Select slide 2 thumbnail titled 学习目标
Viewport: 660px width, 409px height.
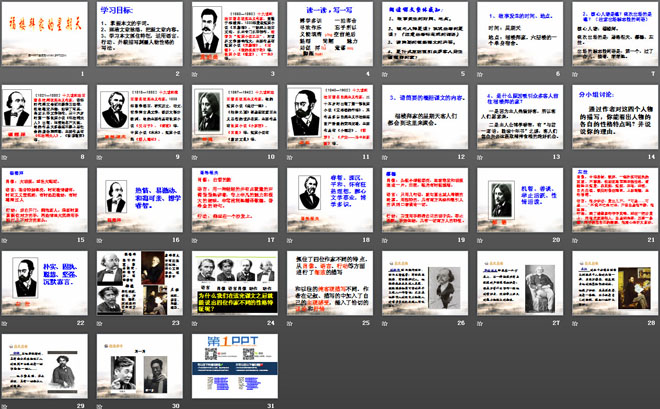[140, 34]
